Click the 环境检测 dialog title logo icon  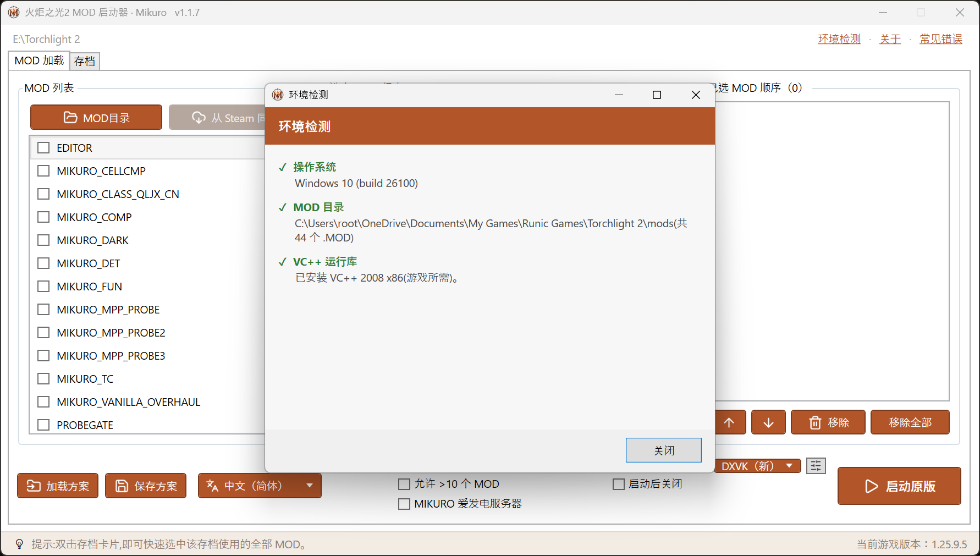click(278, 95)
